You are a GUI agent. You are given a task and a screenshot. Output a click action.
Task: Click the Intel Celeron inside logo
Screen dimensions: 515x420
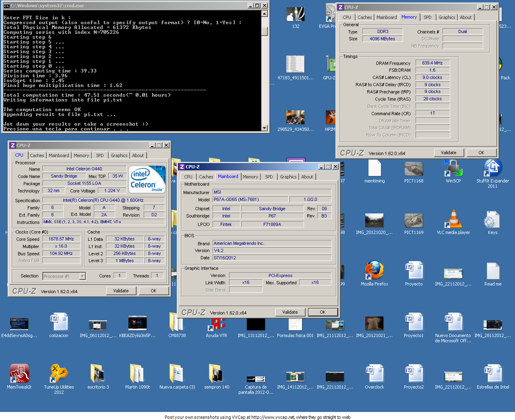[148, 180]
